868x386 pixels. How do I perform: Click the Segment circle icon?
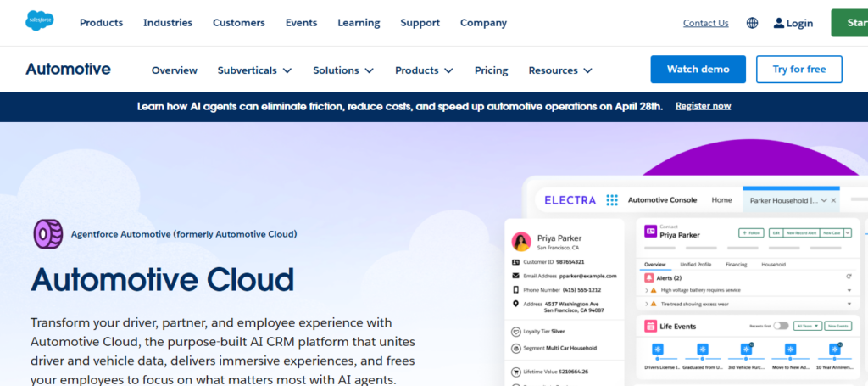pyautogui.click(x=516, y=349)
